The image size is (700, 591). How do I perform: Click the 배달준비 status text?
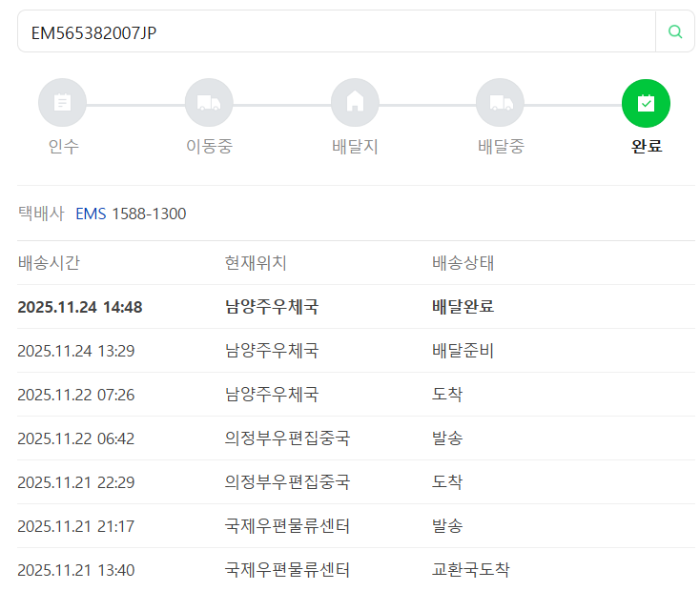pyautogui.click(x=463, y=351)
